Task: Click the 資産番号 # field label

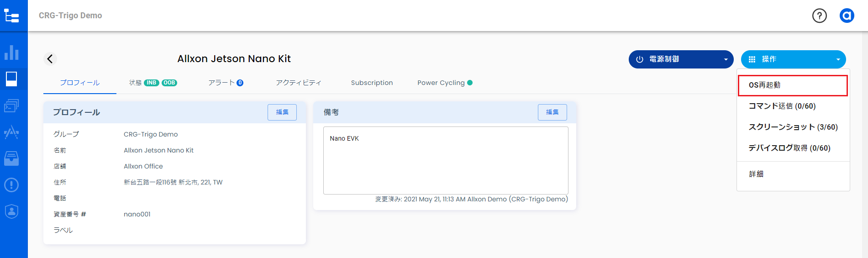Action: click(x=70, y=214)
